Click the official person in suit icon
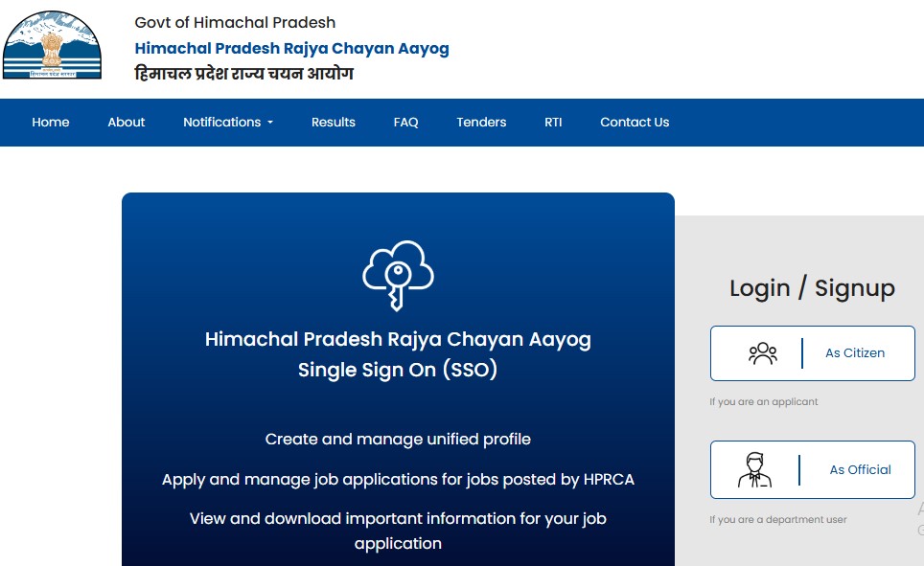 [x=754, y=470]
